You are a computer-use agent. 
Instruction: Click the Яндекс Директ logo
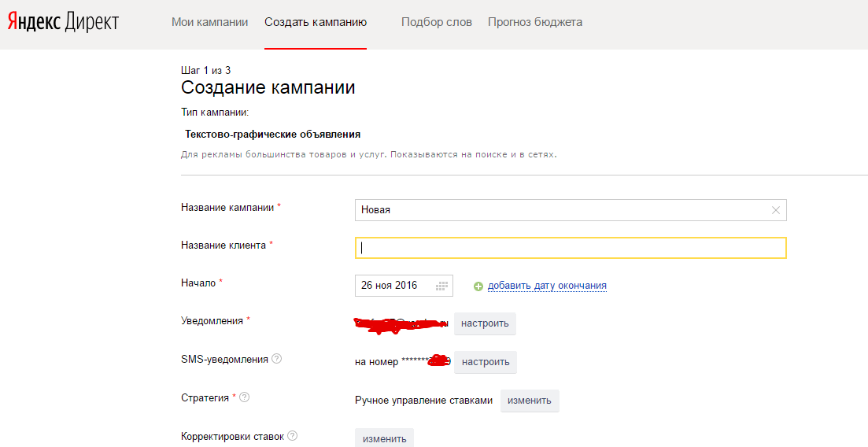pyautogui.click(x=63, y=22)
